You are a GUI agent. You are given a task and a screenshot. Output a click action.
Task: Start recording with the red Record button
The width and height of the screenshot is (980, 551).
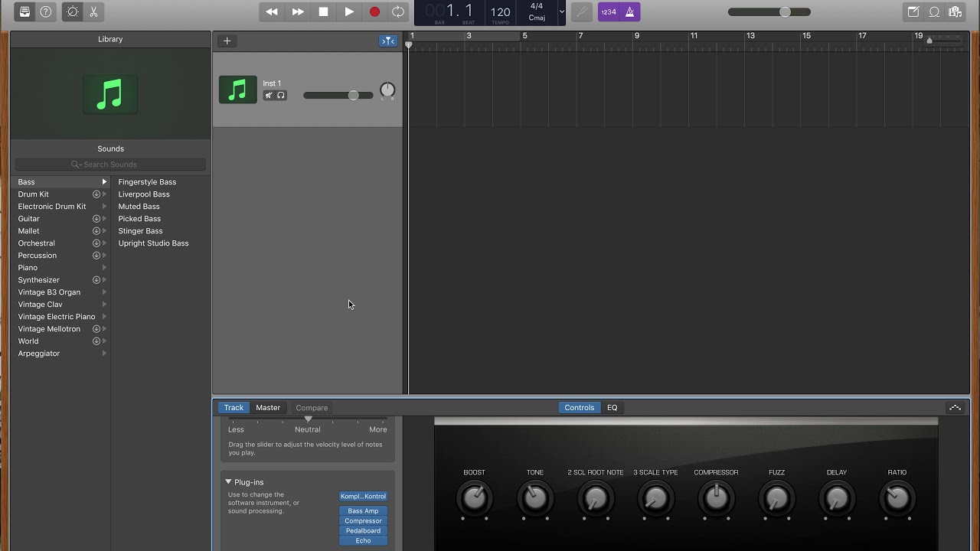pyautogui.click(x=374, y=11)
